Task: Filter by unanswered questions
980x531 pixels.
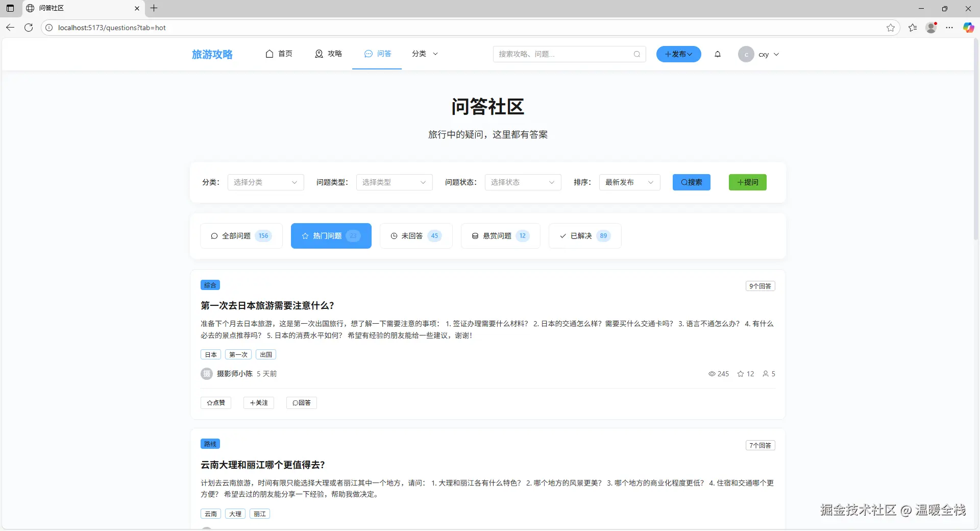Action: [416, 236]
